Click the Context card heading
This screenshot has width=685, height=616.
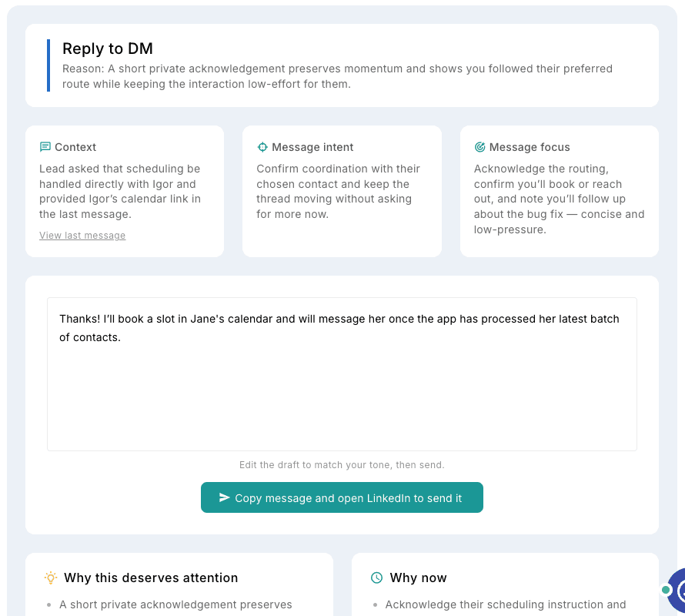click(75, 147)
